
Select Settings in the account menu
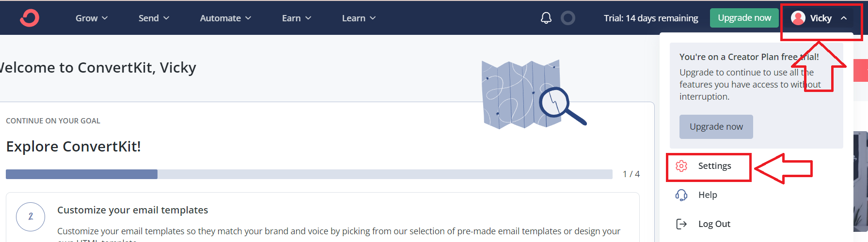pos(714,166)
